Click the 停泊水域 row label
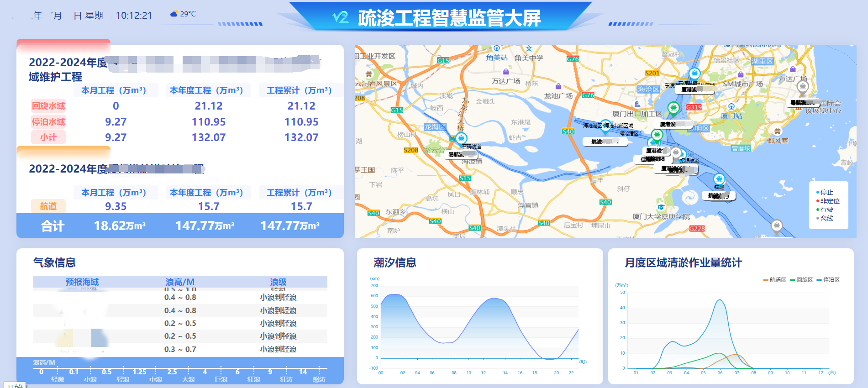 [x=48, y=122]
